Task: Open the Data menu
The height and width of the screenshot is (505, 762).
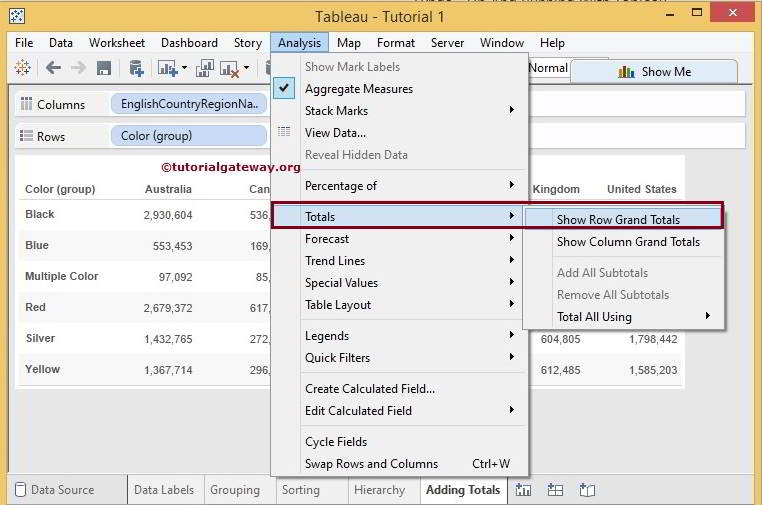Action: click(61, 43)
